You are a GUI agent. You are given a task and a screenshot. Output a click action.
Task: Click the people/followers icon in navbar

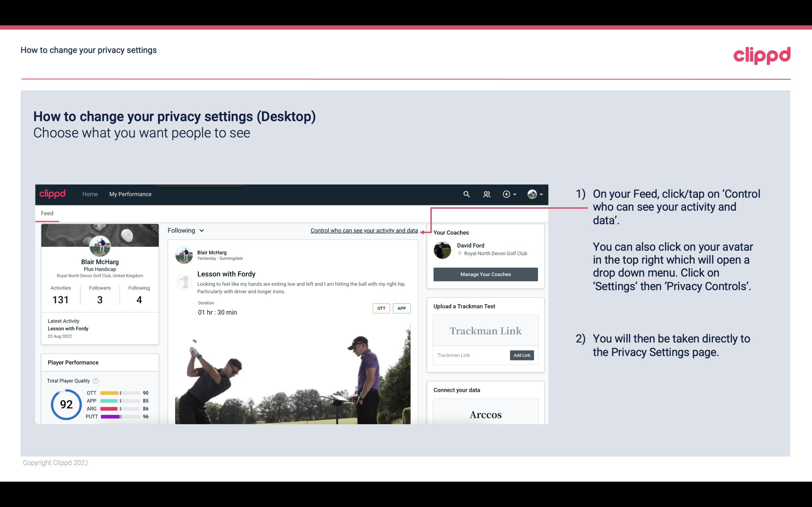coord(486,194)
